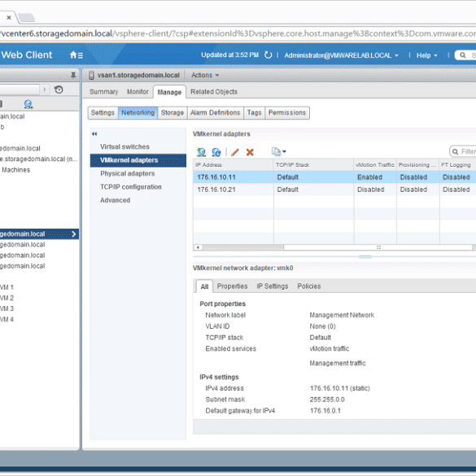Screen dimensions: 476x476
Task: Select the All details tab
Action: tap(204, 286)
